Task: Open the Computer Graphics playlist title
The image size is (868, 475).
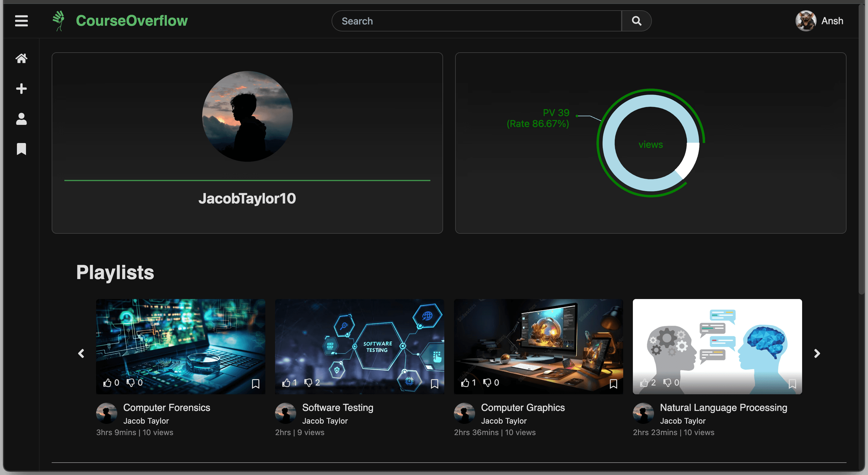Action: click(523, 408)
